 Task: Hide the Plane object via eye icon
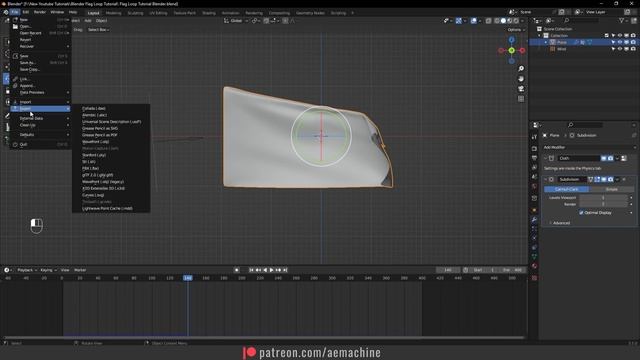[x=620, y=42]
